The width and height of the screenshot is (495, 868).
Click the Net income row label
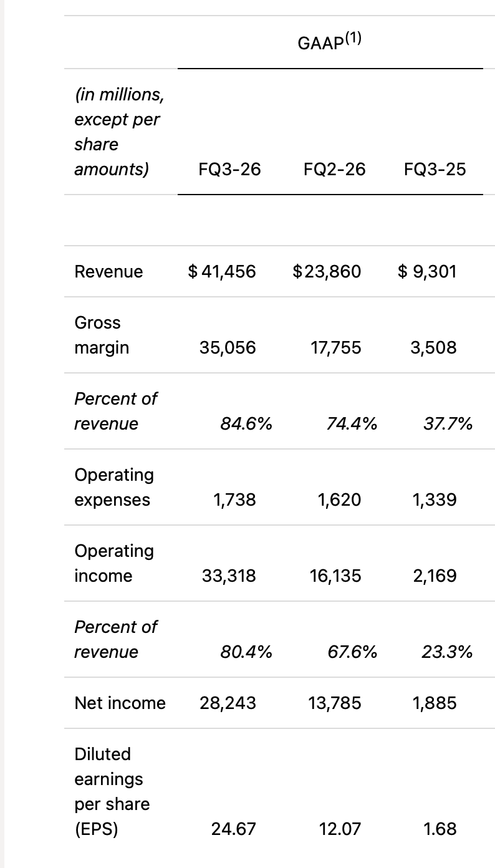120,703
